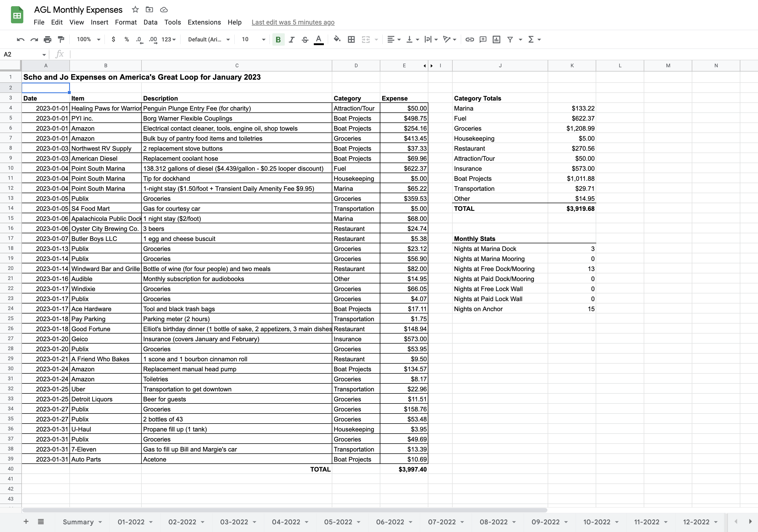The width and height of the screenshot is (758, 532).
Task: Insert a chart using toolbar icon
Action: (x=496, y=40)
